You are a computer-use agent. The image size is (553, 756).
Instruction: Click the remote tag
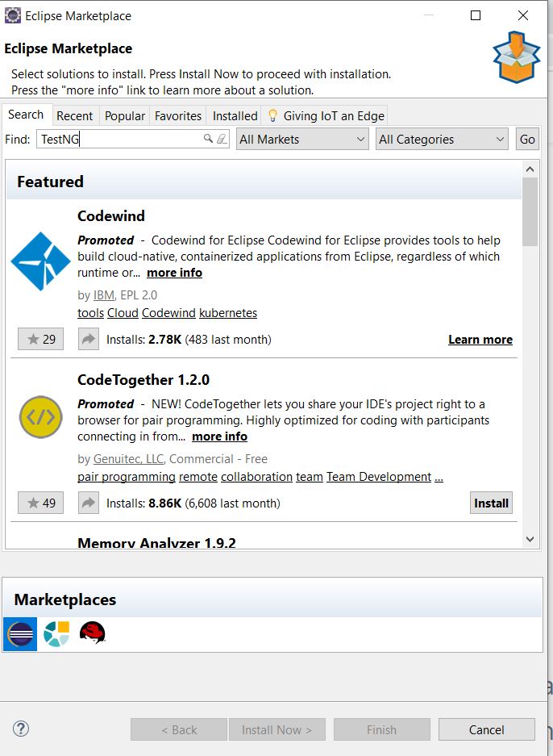coord(198,477)
